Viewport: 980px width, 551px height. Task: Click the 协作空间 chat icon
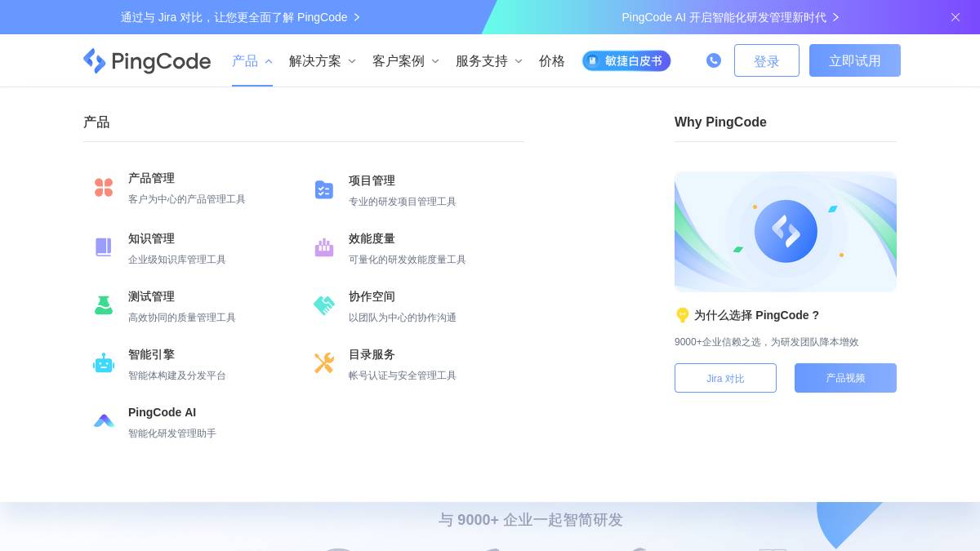324,305
